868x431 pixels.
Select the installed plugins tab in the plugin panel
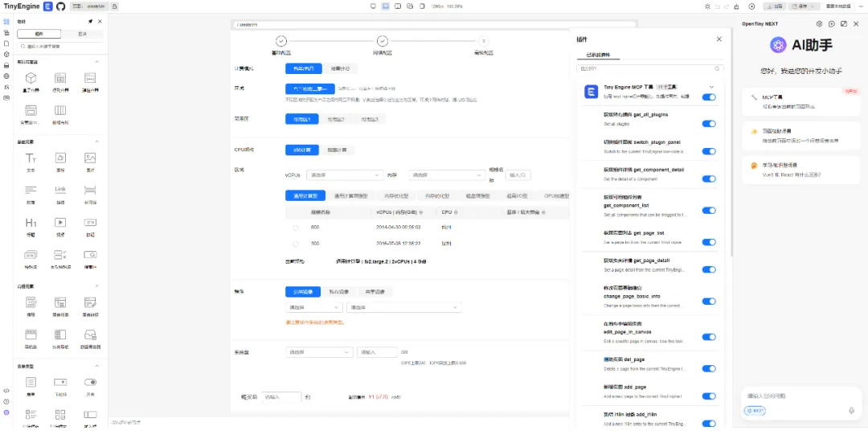point(598,55)
